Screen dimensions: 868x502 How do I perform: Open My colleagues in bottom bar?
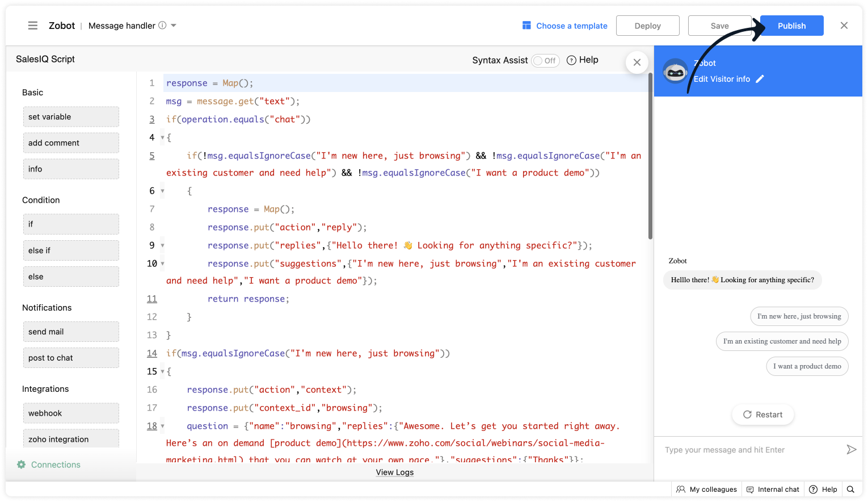point(707,490)
